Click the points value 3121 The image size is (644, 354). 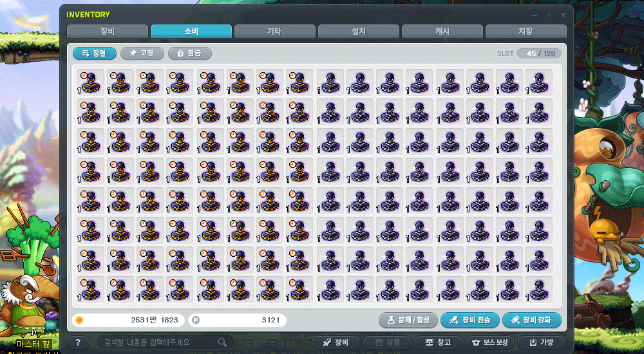[x=270, y=320]
